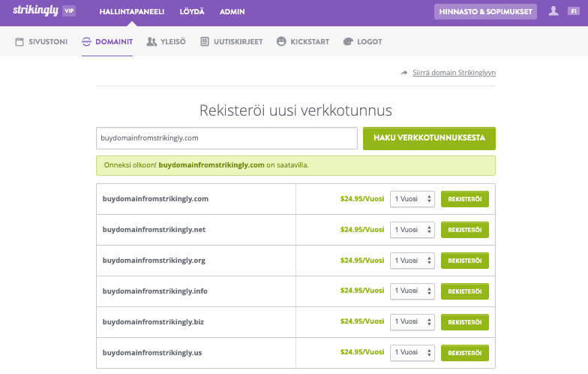588x374 pixels.
Task: Open year dropdown for the .org domain
Action: point(412,261)
